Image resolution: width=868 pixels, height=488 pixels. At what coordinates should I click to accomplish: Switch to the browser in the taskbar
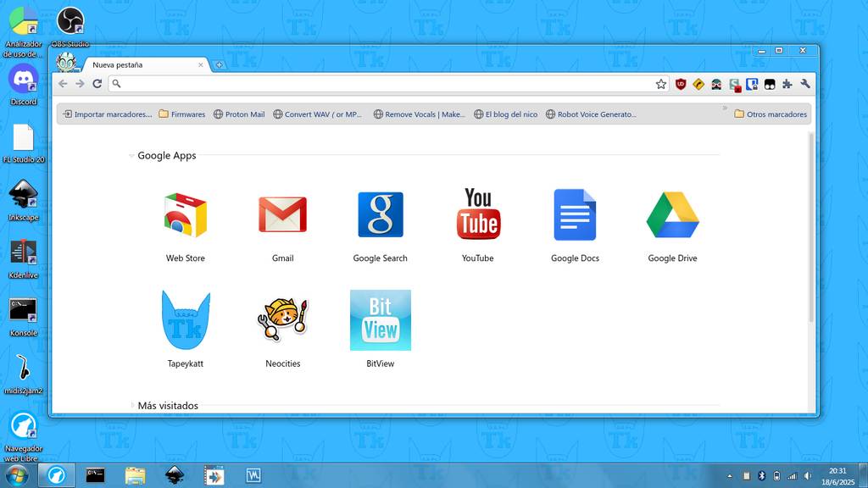57,475
